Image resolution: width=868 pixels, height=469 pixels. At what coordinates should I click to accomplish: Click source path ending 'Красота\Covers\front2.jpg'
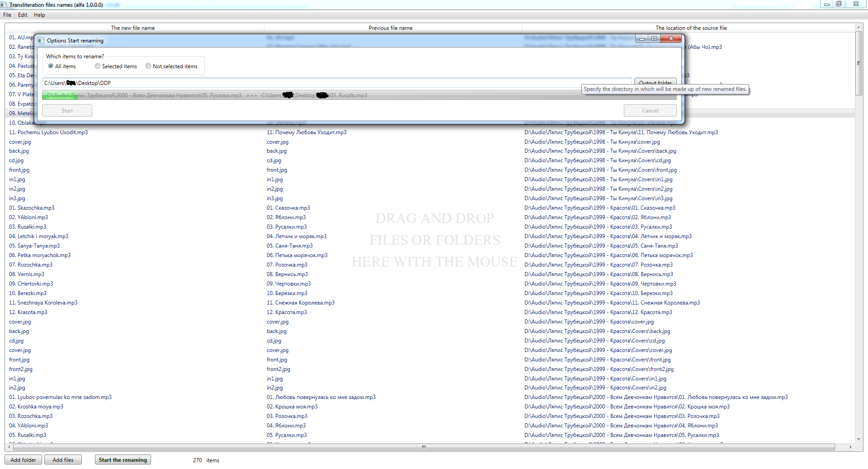click(x=599, y=369)
